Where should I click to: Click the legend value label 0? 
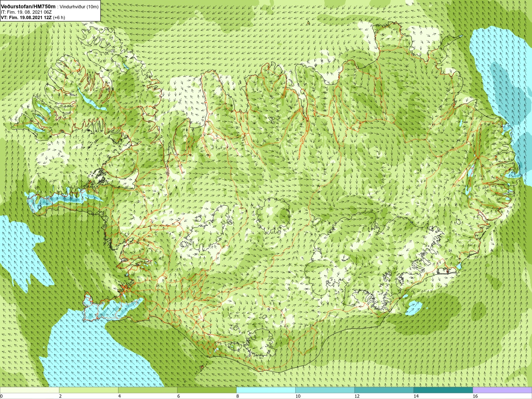[x=1, y=396]
